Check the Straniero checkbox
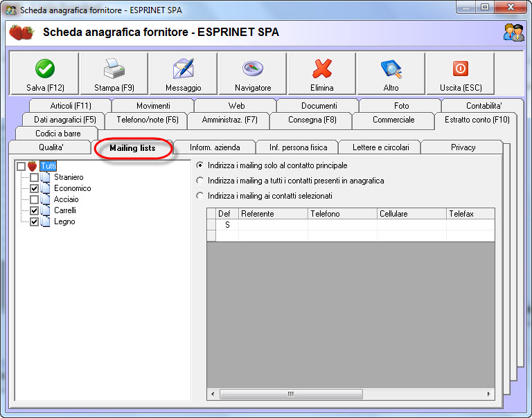532x418 pixels. tap(34, 177)
